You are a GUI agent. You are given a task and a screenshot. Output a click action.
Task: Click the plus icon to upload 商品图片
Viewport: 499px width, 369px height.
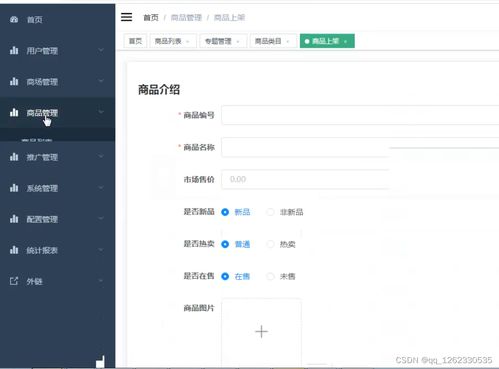point(262,332)
